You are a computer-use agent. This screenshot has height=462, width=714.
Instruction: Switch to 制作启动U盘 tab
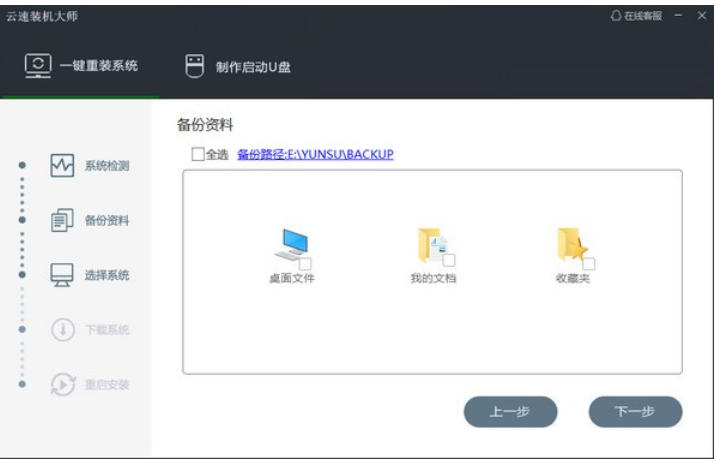coord(253,67)
